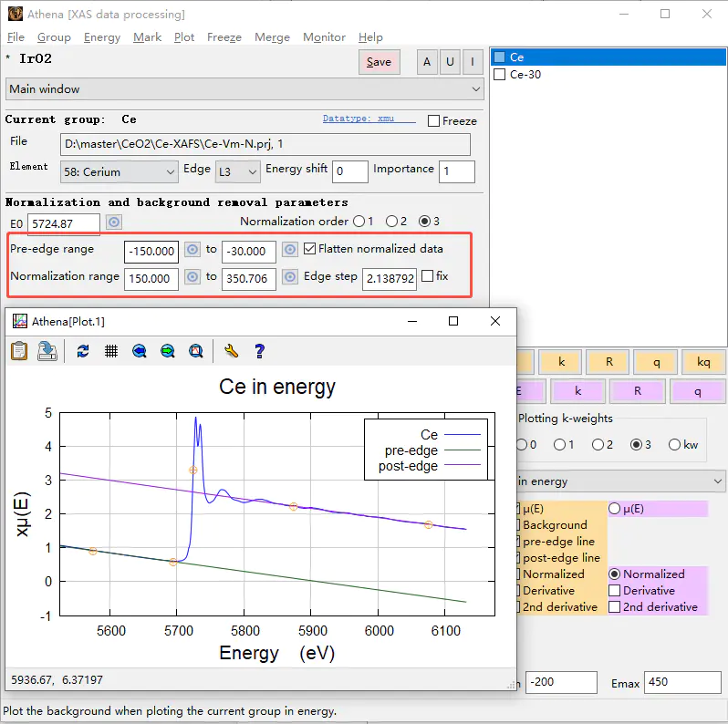The image size is (728, 724).
Task: Uncheck Flatten normalized data checkbox
Action: (x=310, y=249)
